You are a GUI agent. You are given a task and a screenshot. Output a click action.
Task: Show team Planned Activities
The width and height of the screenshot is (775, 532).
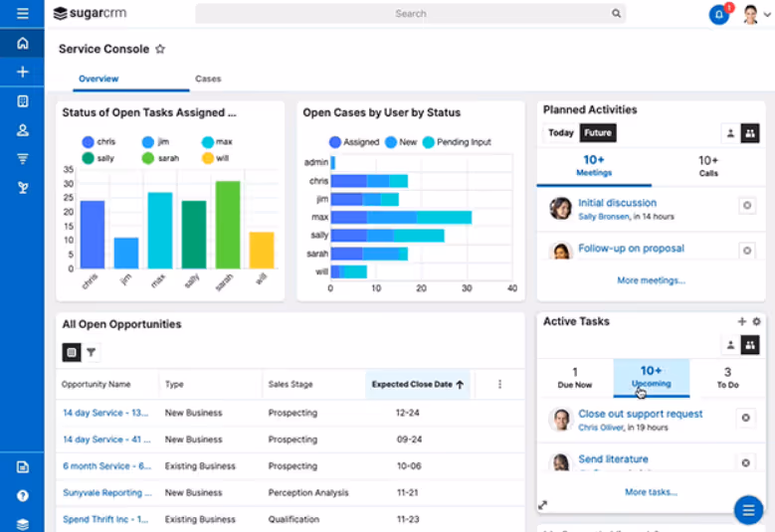[x=750, y=133]
